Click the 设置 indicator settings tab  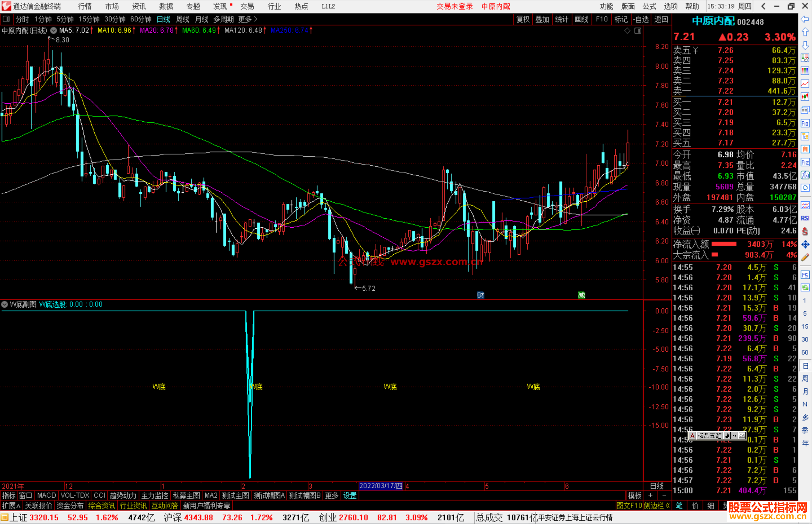[350, 495]
